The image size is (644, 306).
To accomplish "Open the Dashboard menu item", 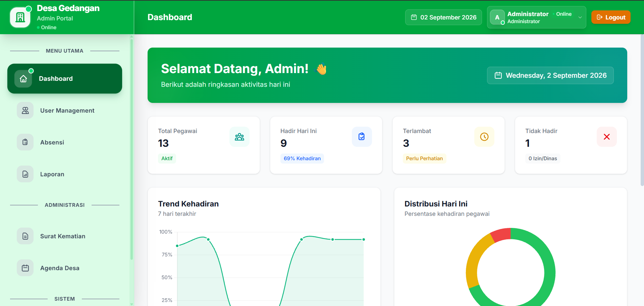I will pos(65,79).
